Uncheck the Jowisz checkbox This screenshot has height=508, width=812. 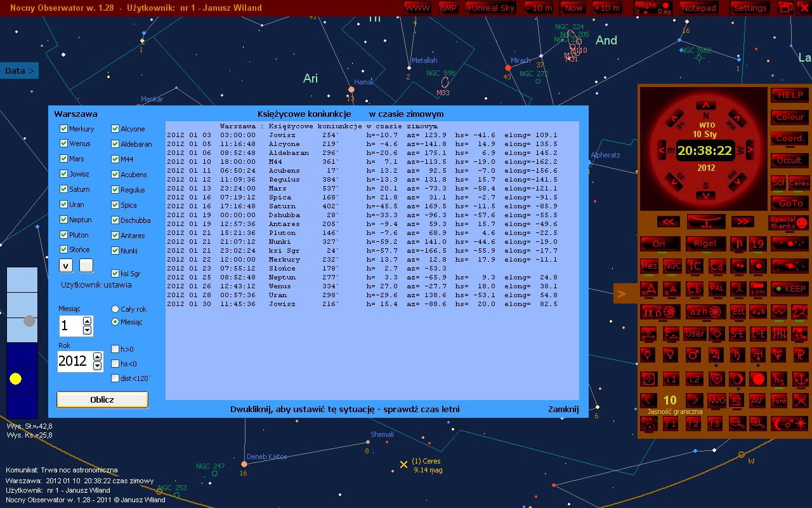point(63,174)
